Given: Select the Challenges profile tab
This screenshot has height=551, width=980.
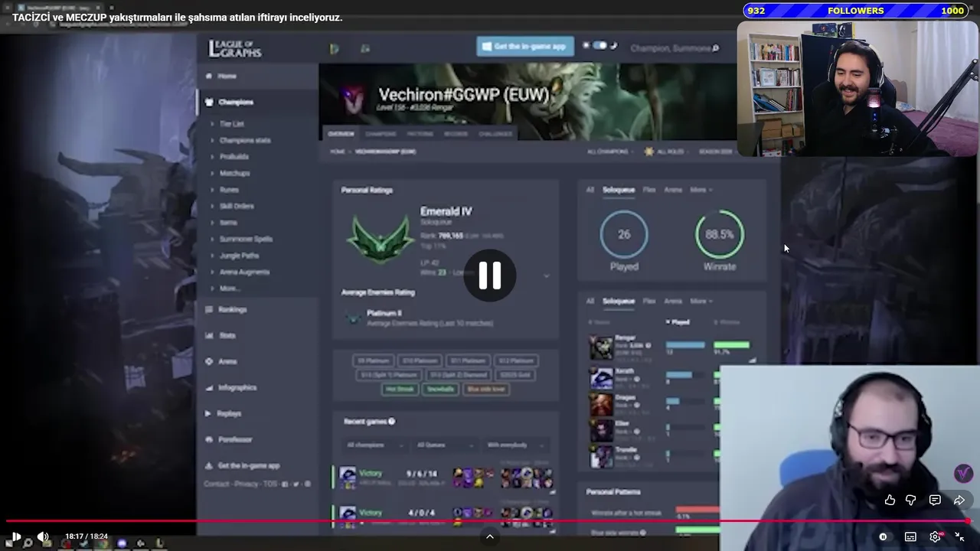Looking at the screenshot, I should 495,134.
